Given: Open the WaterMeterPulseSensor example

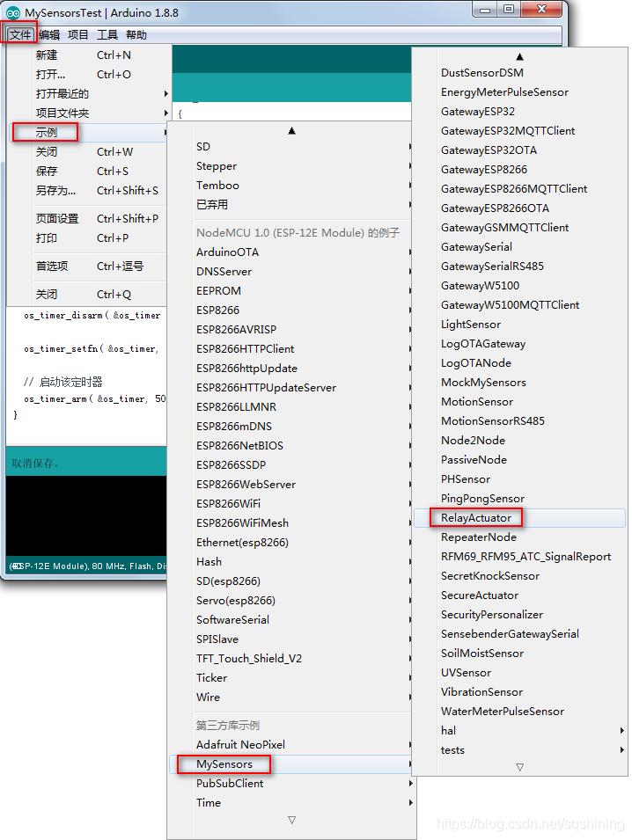Looking at the screenshot, I should [519, 712].
